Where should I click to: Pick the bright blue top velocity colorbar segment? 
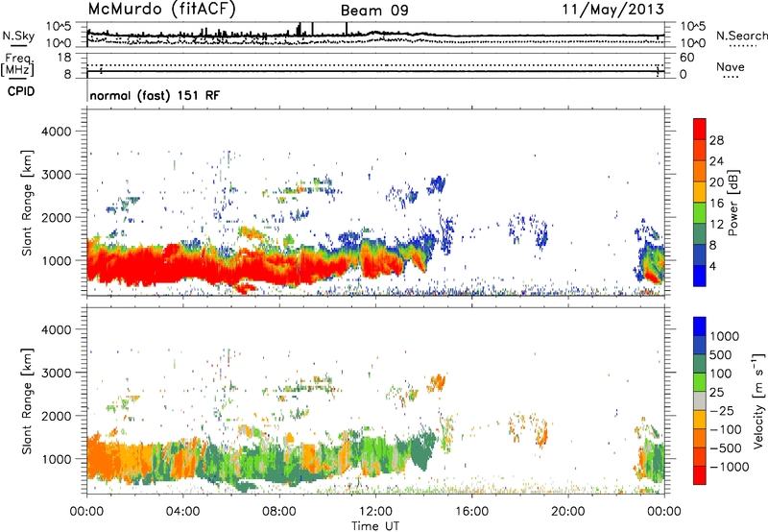(700, 326)
